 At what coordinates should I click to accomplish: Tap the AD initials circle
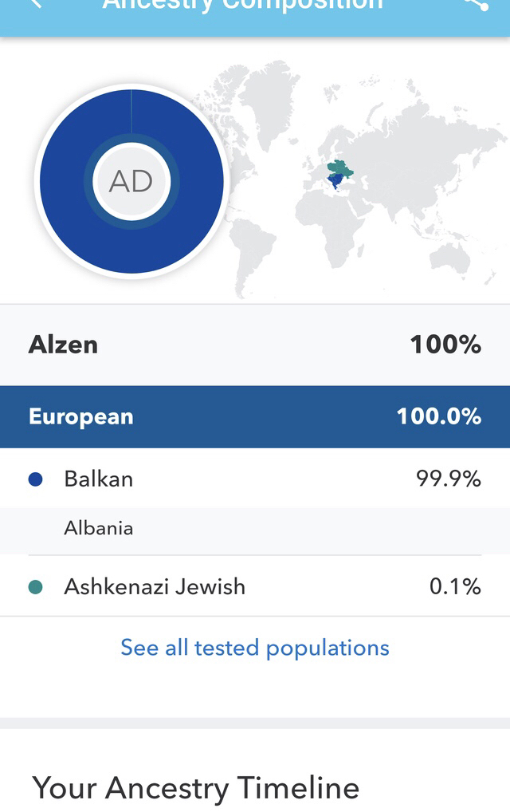(x=131, y=182)
